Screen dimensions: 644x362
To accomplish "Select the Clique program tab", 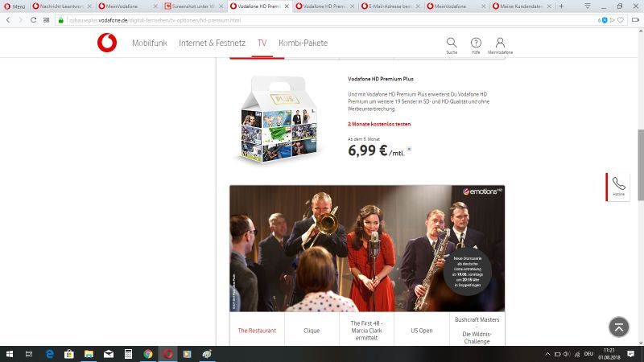I will (x=312, y=331).
